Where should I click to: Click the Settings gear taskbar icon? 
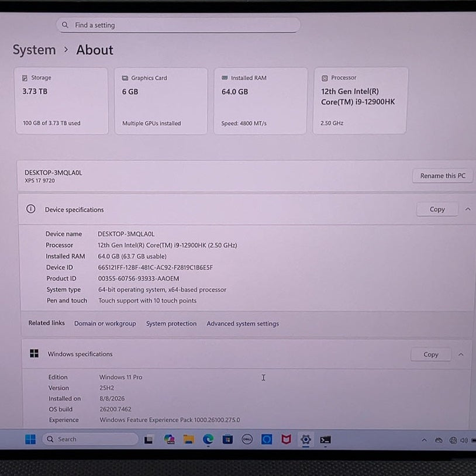coord(306,439)
